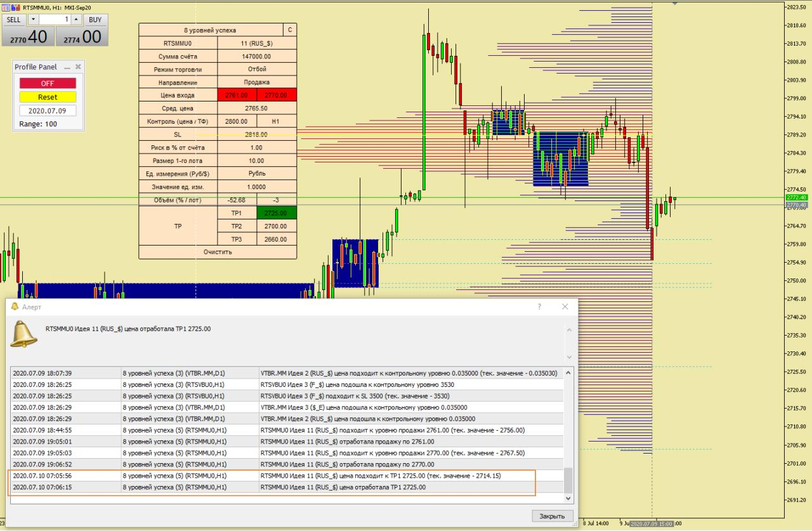Click chart shift triangle marker at top
The image size is (812, 531).
(x=674, y=3)
